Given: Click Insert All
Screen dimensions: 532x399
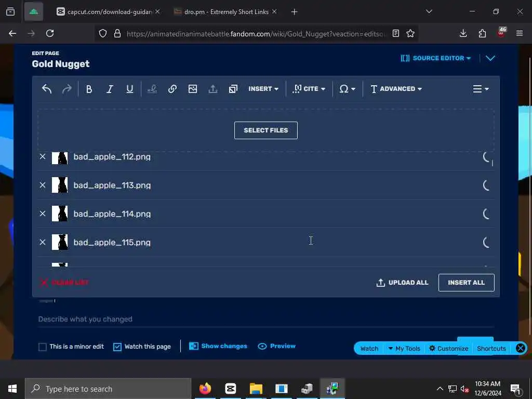Looking at the screenshot, I should 466,283.
